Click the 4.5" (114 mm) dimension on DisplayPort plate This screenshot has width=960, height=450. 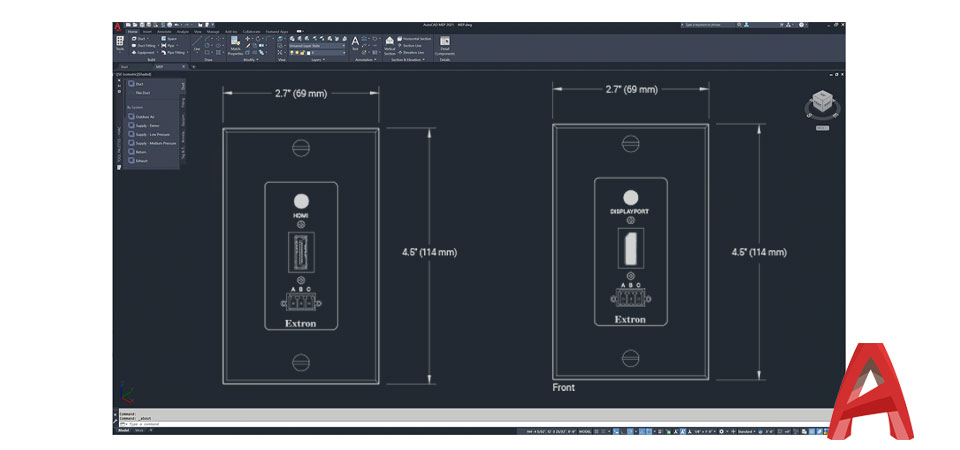[759, 252]
